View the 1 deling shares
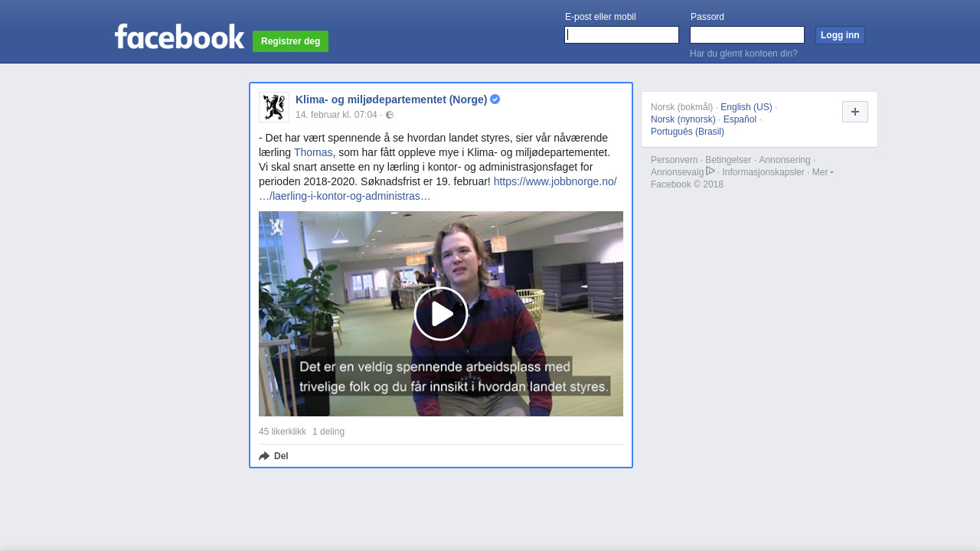Viewport: 980px width, 551px height. click(328, 432)
